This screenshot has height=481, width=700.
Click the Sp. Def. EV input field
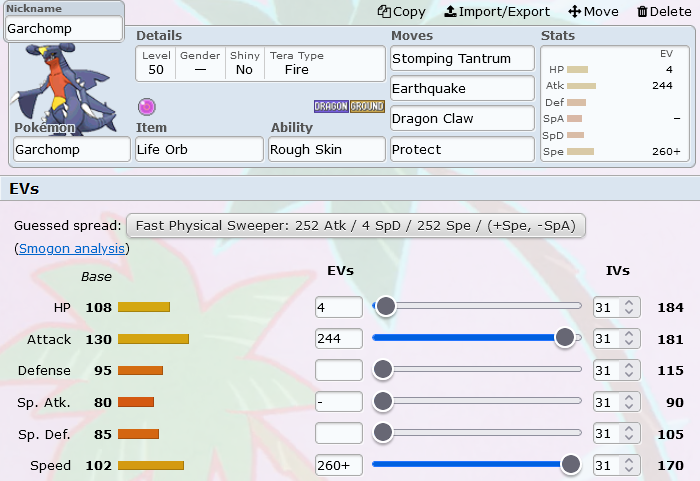point(338,433)
